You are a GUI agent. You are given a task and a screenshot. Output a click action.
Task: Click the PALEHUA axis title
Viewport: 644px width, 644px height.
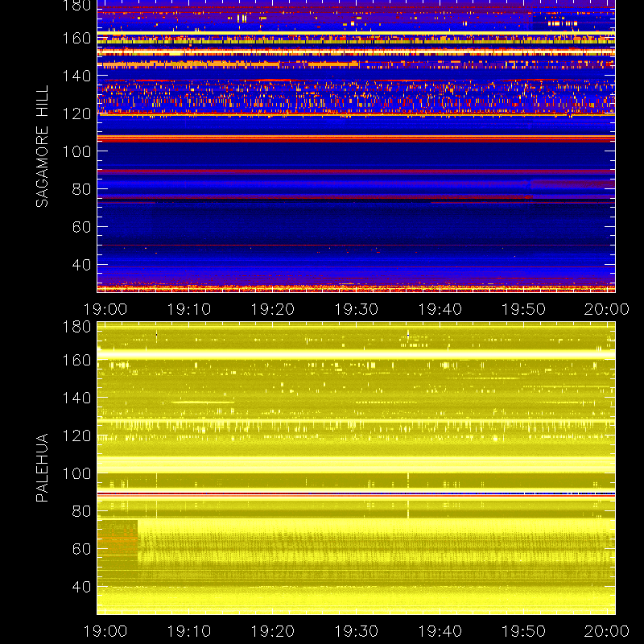pos(42,468)
